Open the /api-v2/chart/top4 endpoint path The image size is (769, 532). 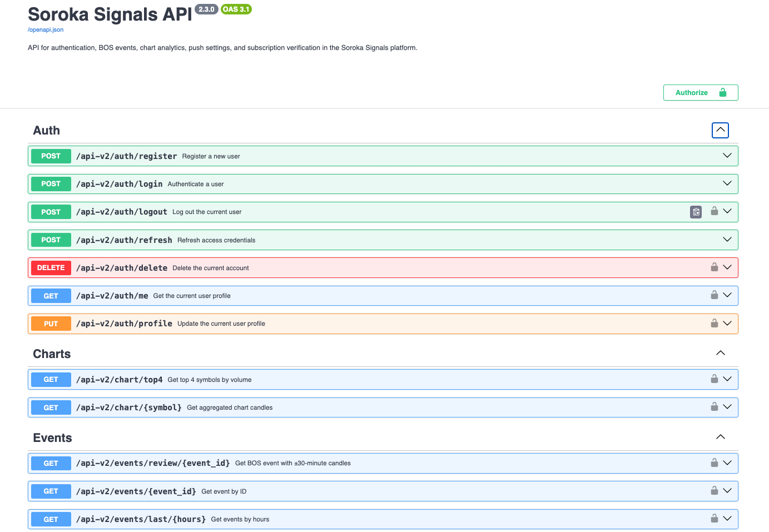click(x=120, y=380)
